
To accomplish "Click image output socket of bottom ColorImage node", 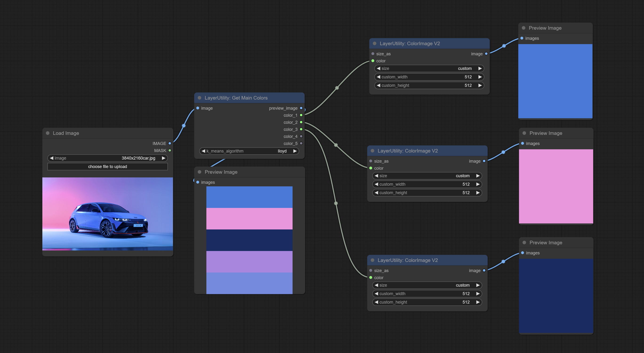I will click(x=484, y=270).
